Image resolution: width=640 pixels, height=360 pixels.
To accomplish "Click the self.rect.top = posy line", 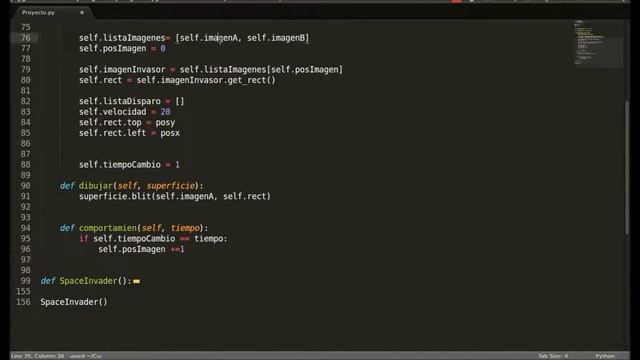I will [127, 122].
